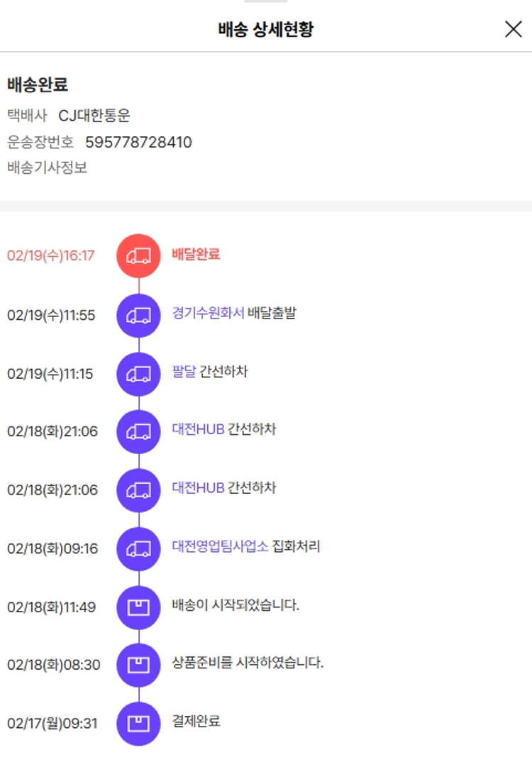The width and height of the screenshot is (532, 762).
Task: Select the truck icon next to 팔달 간선하차
Action: point(138,373)
